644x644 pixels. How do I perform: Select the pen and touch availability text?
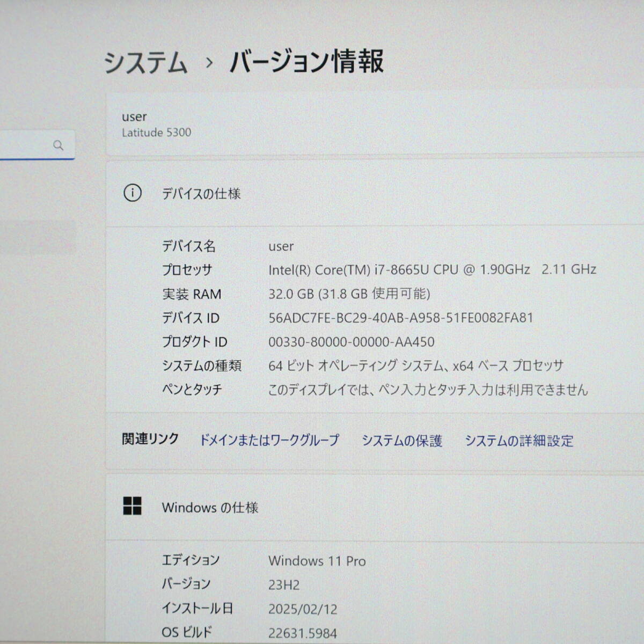click(x=428, y=390)
